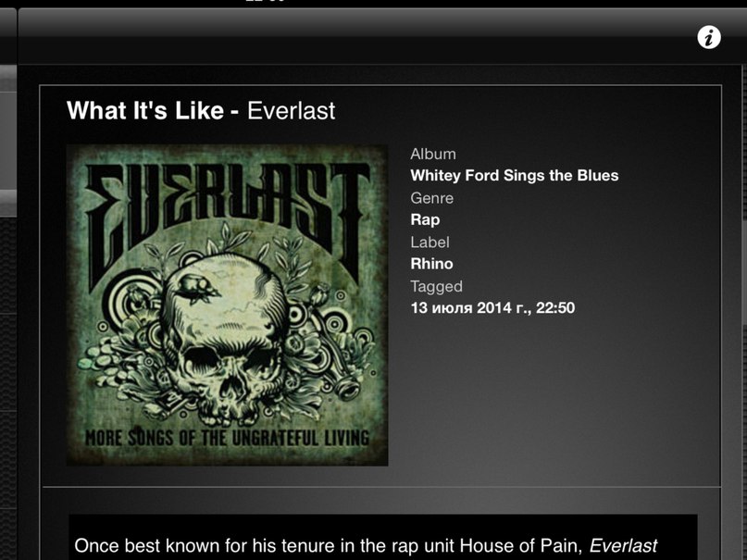Viewport: 747px width, 560px height.
Task: Click the "Label" field label
Action: pos(430,242)
